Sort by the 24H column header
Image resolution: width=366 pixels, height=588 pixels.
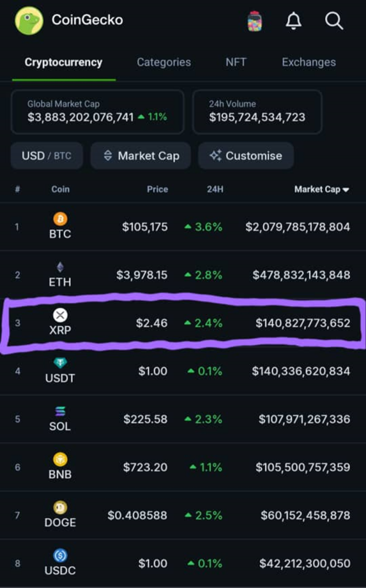pos(215,189)
